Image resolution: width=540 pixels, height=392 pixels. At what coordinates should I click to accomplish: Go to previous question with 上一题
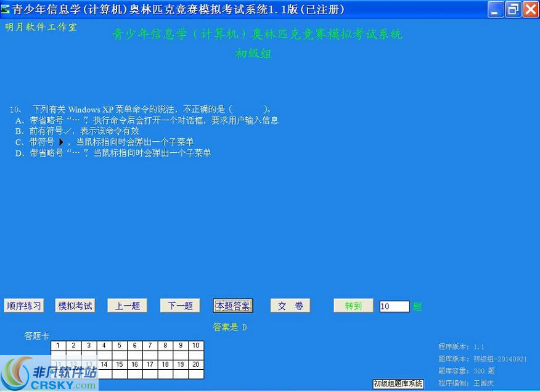[x=128, y=306]
